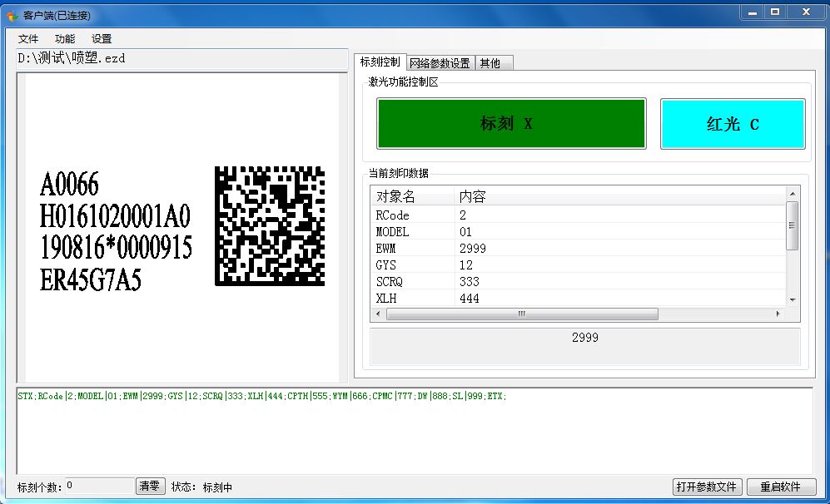Click the cyan 红光 C button

733,124
